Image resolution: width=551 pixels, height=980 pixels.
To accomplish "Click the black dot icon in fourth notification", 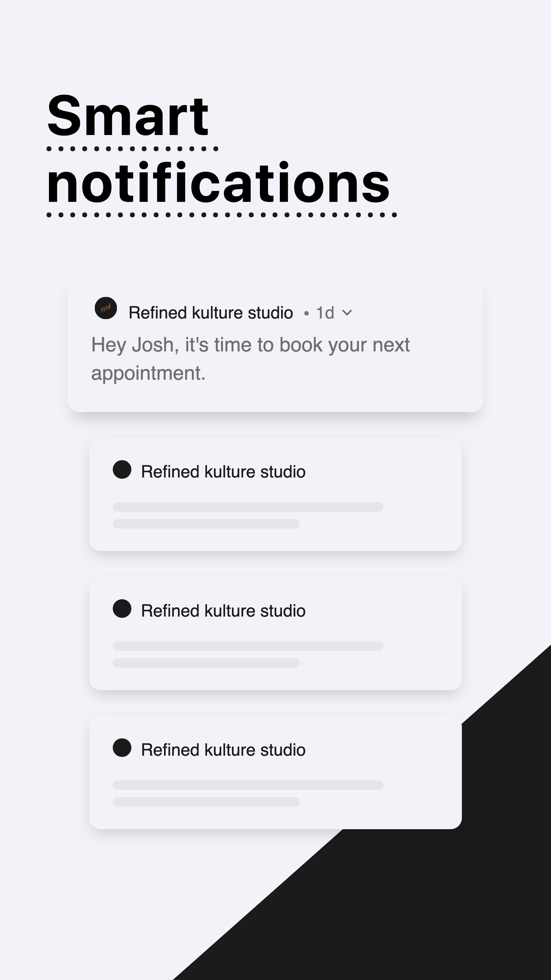I will point(122,748).
